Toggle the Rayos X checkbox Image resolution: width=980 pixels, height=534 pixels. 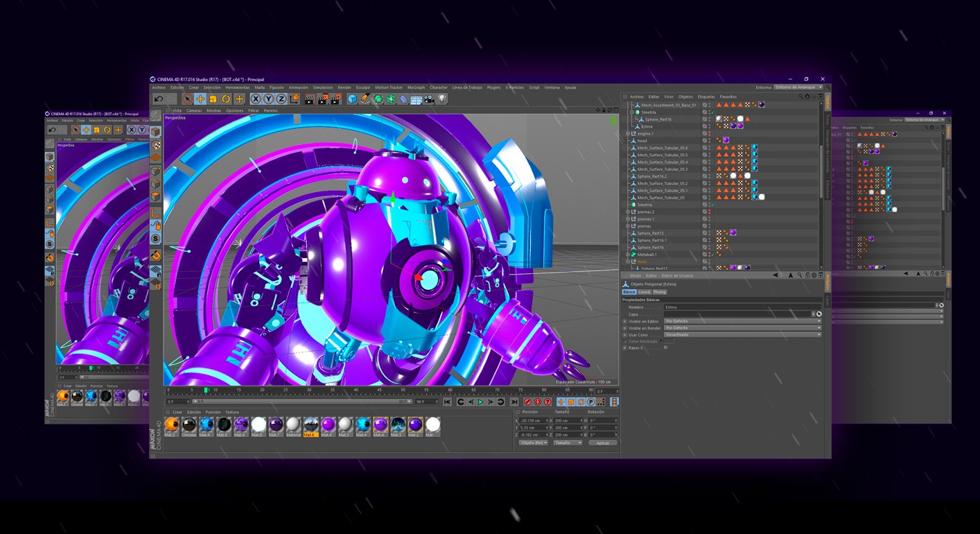point(665,347)
